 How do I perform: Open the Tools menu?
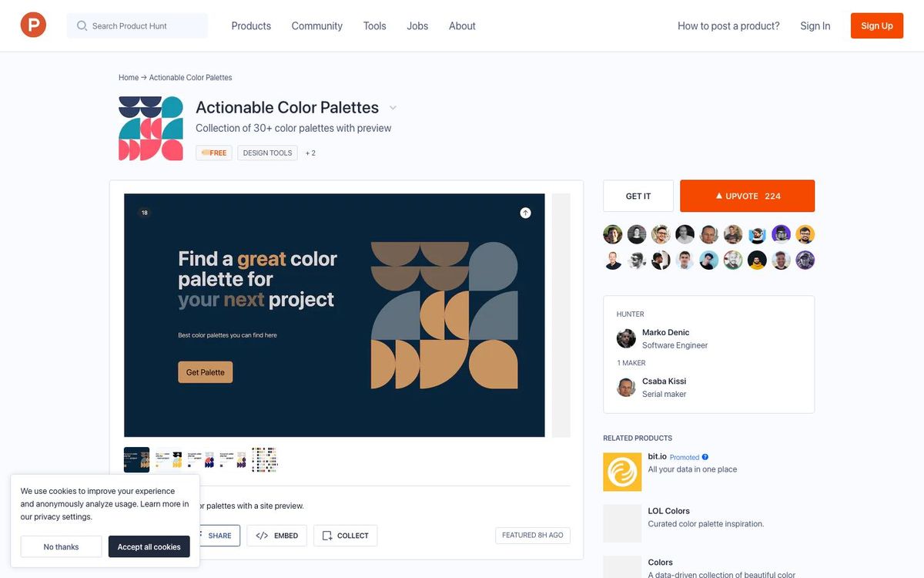pos(374,25)
